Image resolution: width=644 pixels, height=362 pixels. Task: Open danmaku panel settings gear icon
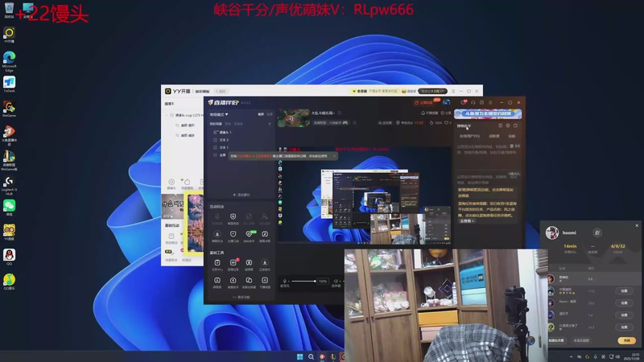click(508, 125)
